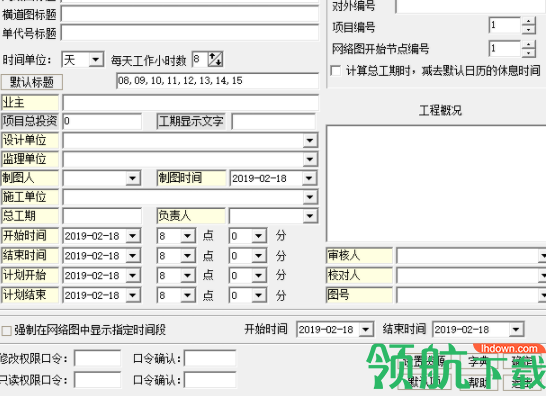Click the 项目编号 value field
Screen dimensions: 546x396
click(x=505, y=25)
